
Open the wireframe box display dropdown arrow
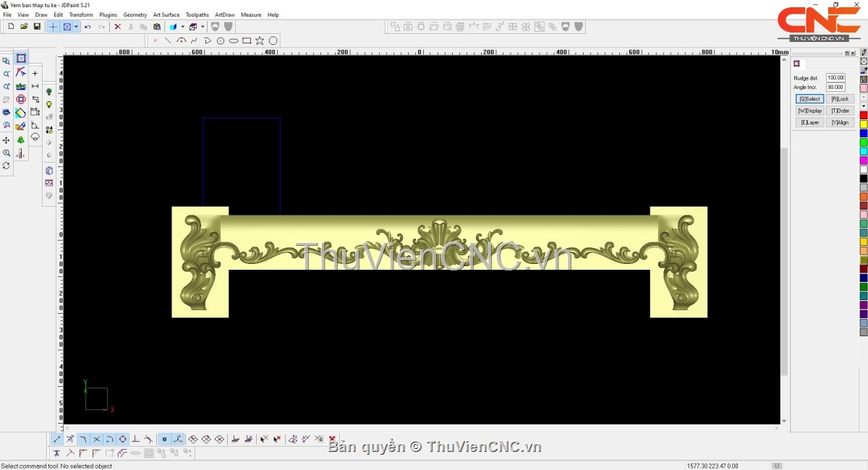coord(203,27)
